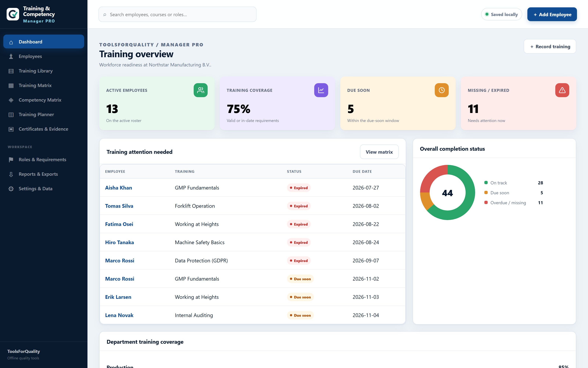Screen dimensions: 588x368
Task: Click the Certificates & Evidence icon
Action: pyautogui.click(x=11, y=129)
